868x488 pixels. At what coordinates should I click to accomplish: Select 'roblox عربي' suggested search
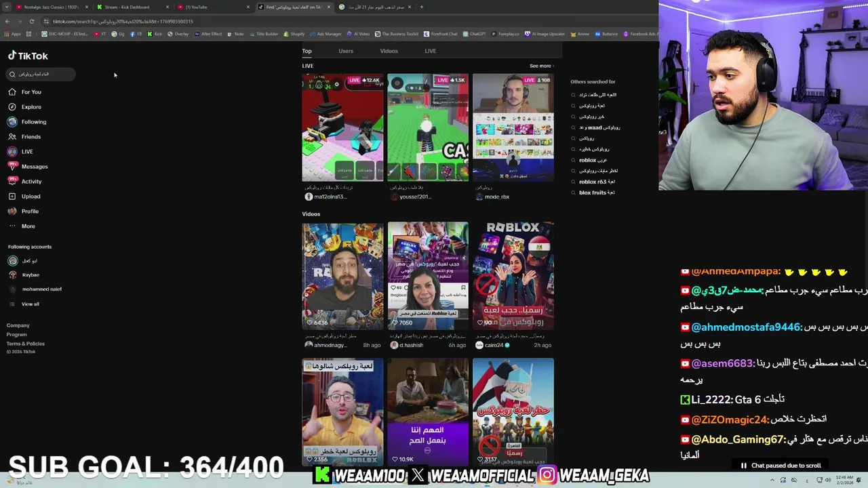pos(590,160)
